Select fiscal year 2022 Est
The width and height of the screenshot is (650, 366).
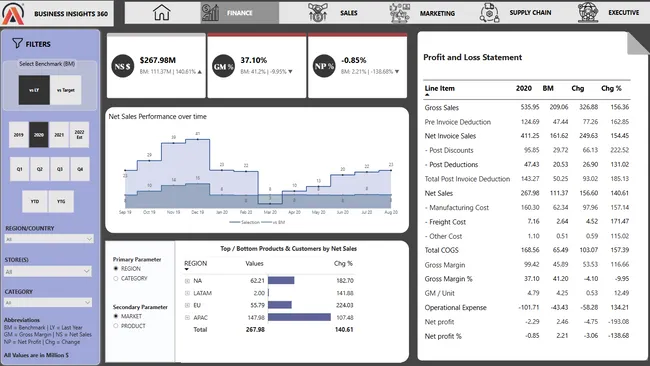point(79,135)
